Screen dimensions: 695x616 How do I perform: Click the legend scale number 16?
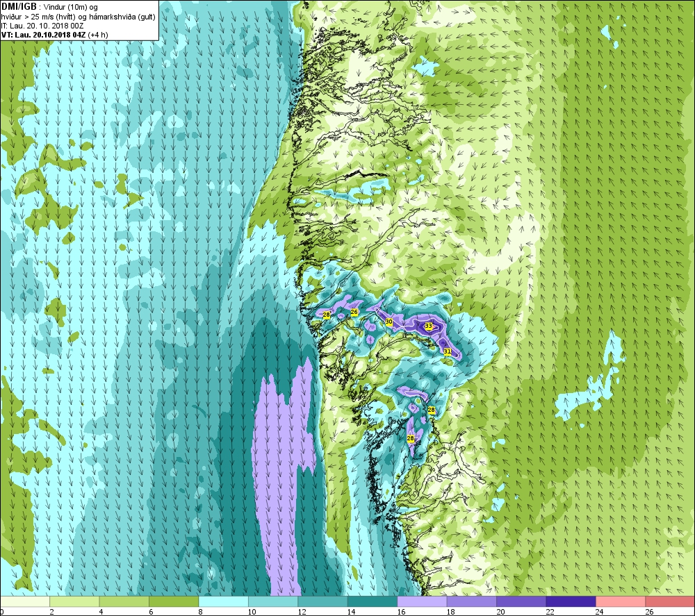[x=401, y=612]
